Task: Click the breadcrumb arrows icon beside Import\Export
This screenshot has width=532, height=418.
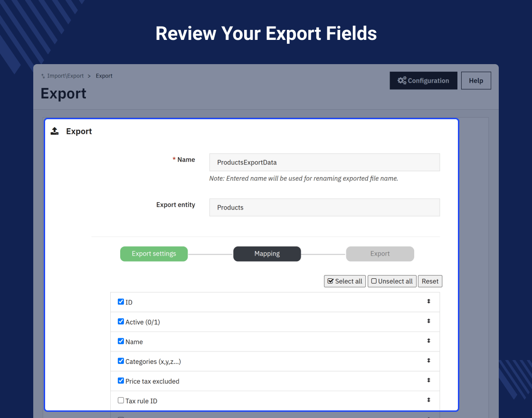Action: [x=43, y=76]
